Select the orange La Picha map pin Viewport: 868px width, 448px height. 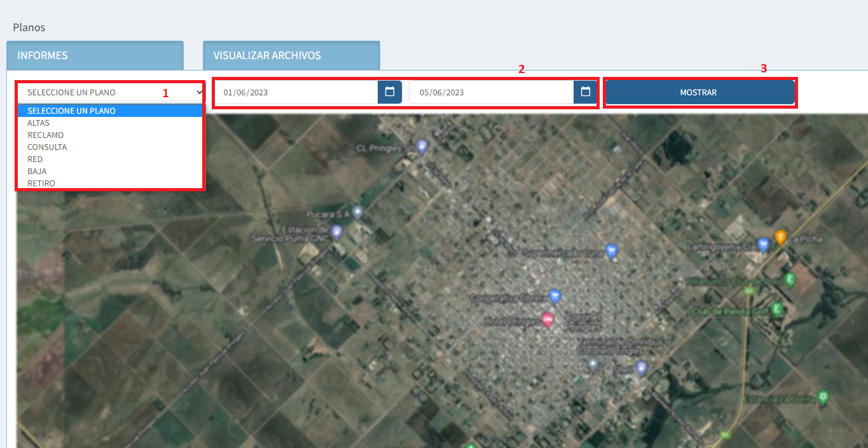tap(780, 237)
